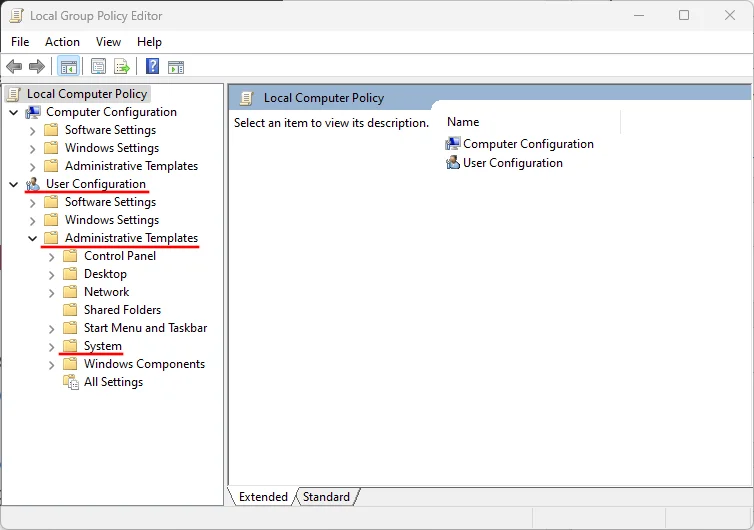Collapse the User Configuration tree node
Screen dimensions: 754x530
click(x=14, y=185)
